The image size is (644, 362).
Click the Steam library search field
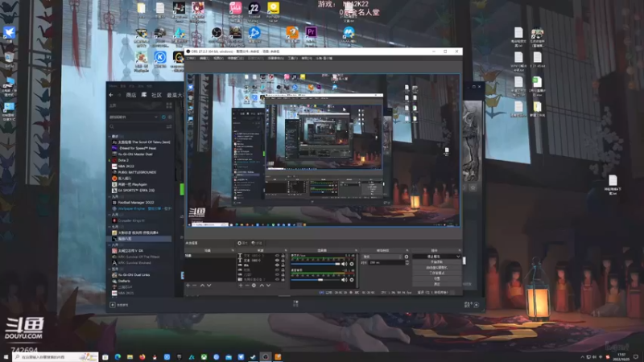tap(138, 126)
